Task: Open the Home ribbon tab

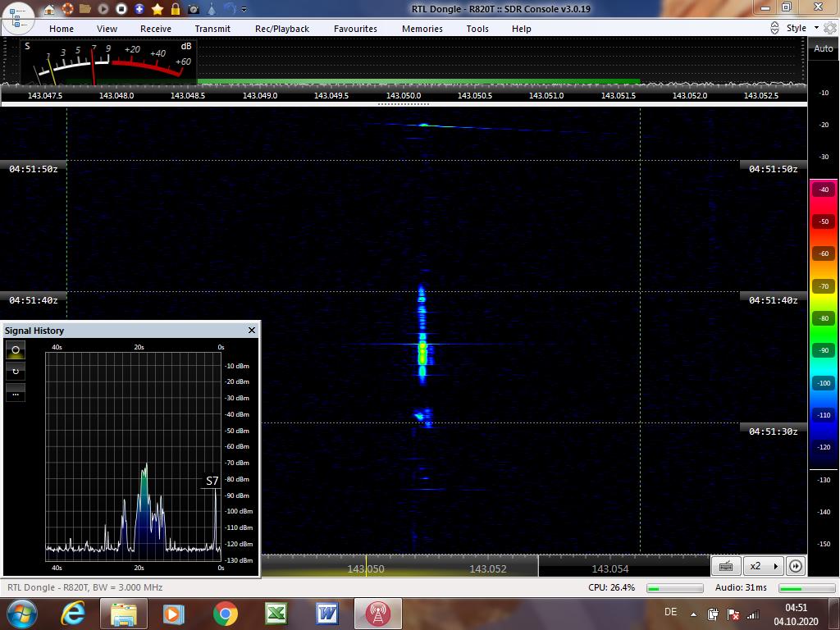Action: point(62,29)
